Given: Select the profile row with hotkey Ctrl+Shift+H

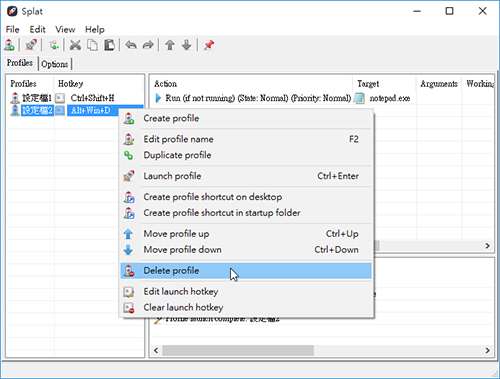Looking at the screenshot, I should (75, 98).
